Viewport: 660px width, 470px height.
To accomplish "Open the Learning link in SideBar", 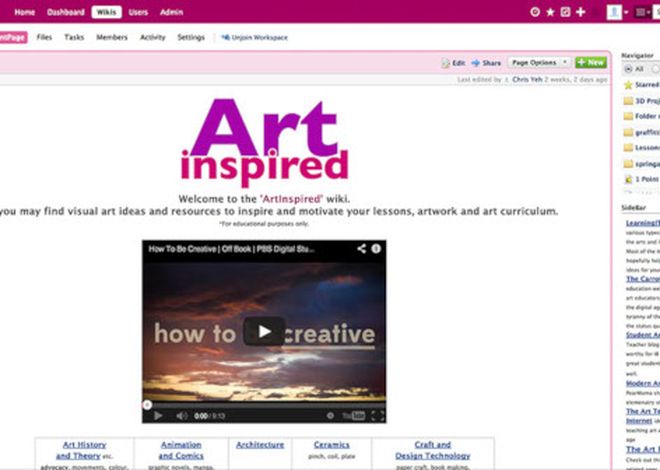I will click(643, 223).
